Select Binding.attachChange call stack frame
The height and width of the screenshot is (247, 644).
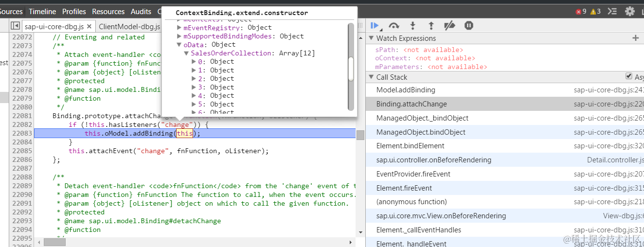pyautogui.click(x=505, y=104)
